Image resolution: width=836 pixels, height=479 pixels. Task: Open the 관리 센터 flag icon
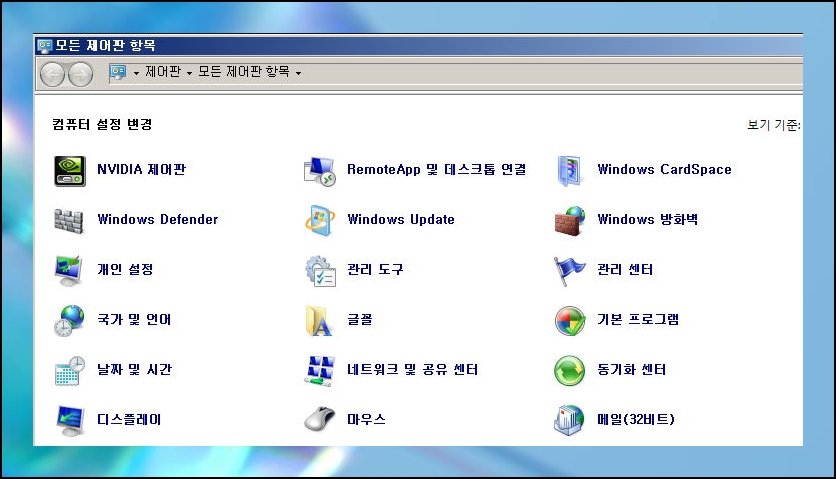pos(569,270)
